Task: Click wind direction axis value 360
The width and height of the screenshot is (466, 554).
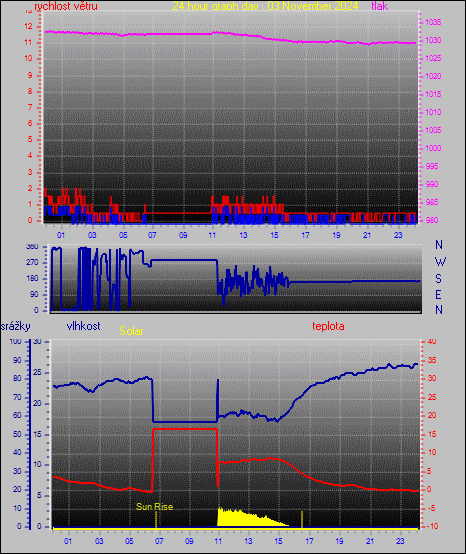Action: click(32, 247)
